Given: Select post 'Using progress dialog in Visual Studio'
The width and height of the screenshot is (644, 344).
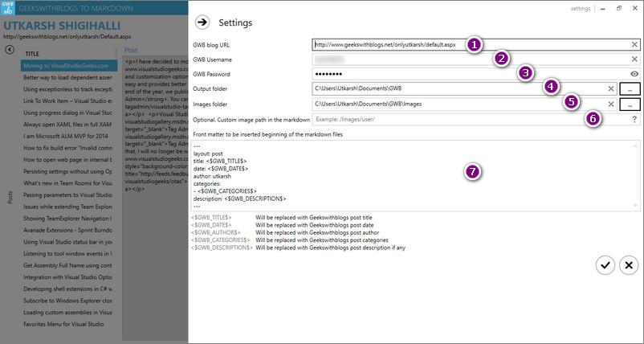Looking at the screenshot, I should pyautogui.click(x=69, y=113).
